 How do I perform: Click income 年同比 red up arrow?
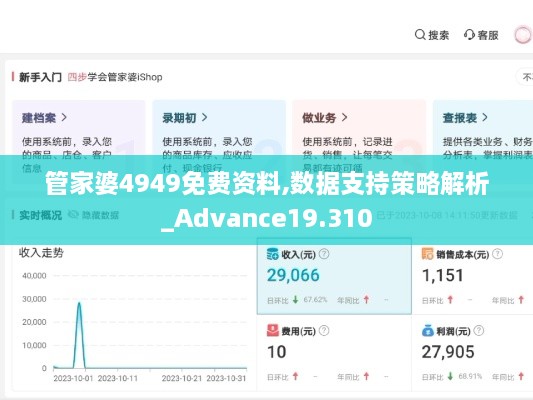click(366, 300)
